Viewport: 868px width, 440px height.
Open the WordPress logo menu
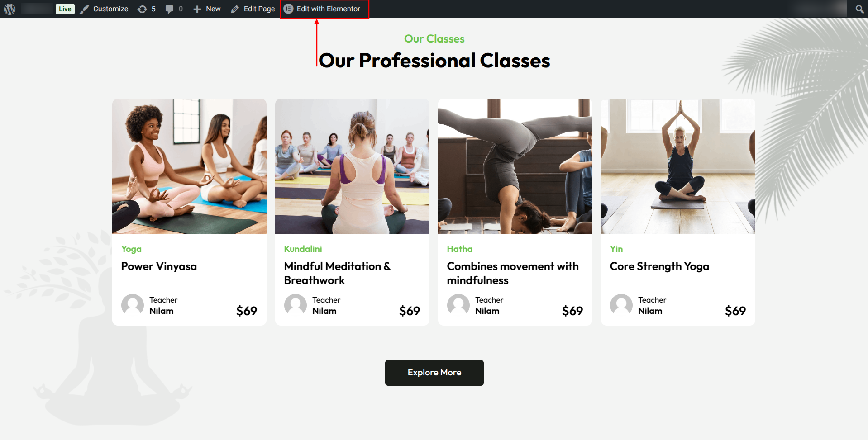(10, 9)
